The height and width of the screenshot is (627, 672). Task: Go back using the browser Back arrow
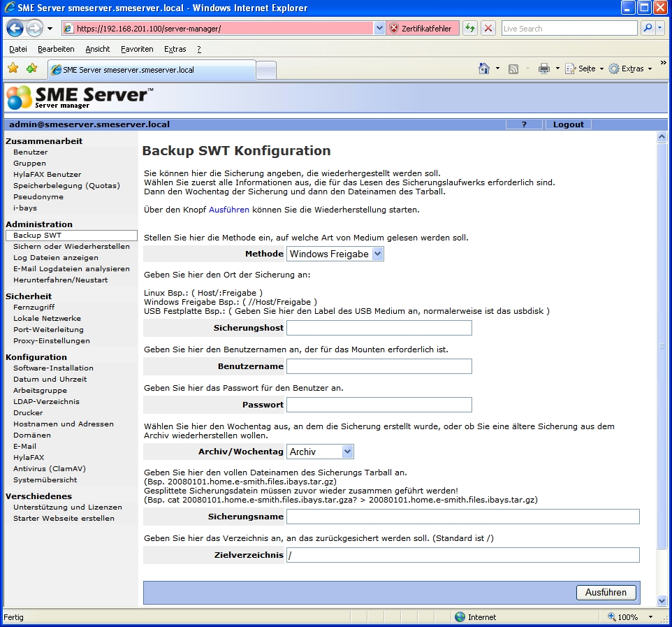pos(15,29)
